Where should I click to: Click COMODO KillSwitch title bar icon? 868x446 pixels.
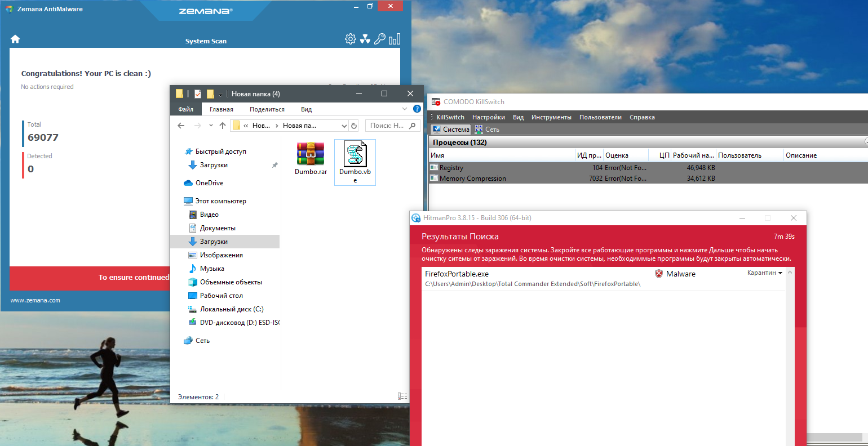[x=436, y=102]
